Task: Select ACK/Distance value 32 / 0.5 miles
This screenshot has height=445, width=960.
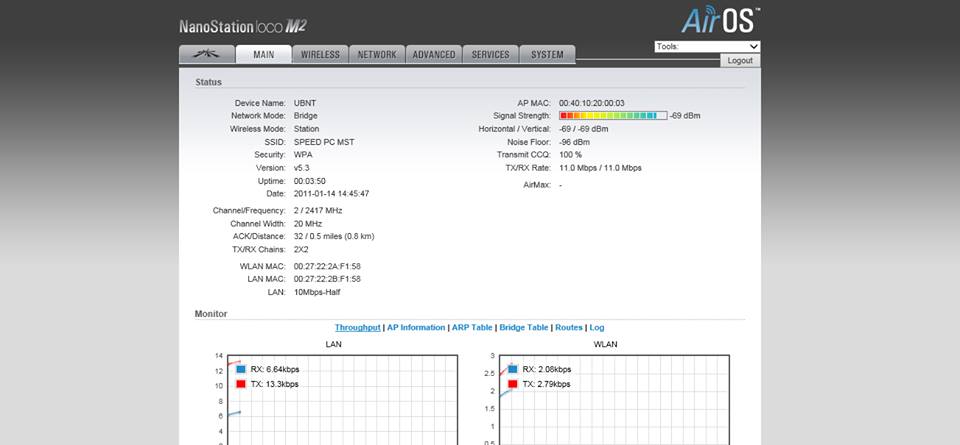Action: [x=334, y=236]
